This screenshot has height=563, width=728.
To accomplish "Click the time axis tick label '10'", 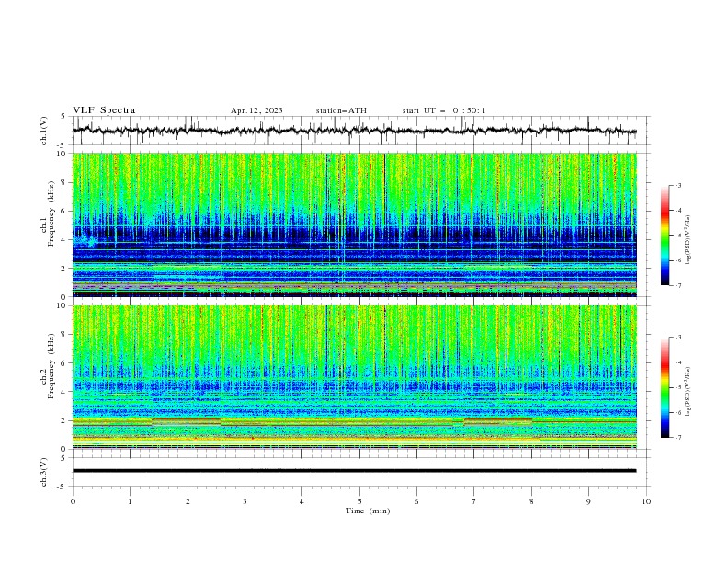I will 646,501.
